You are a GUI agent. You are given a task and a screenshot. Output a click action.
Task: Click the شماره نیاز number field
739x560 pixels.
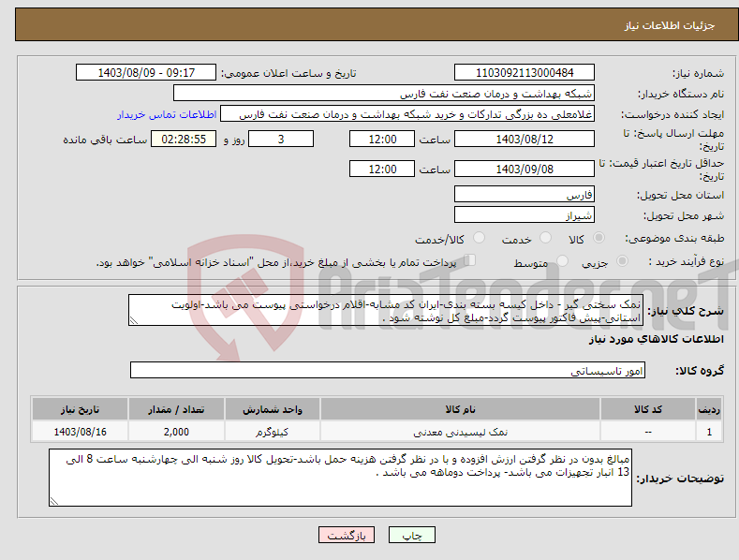click(525, 73)
